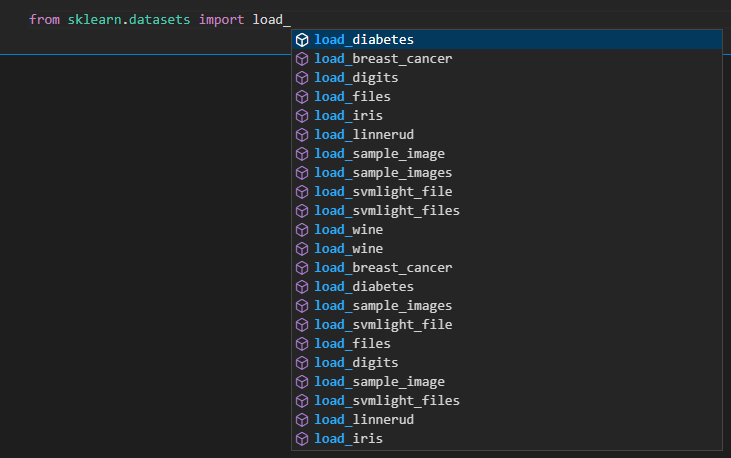
Task: Pick load_breast_cancer directly under highlighted load_diabetes
Action: (x=507, y=59)
